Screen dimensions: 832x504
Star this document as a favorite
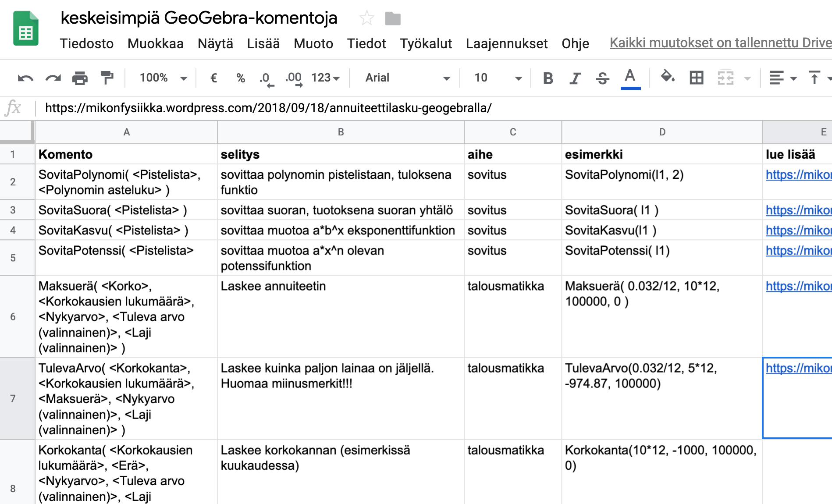coord(366,18)
